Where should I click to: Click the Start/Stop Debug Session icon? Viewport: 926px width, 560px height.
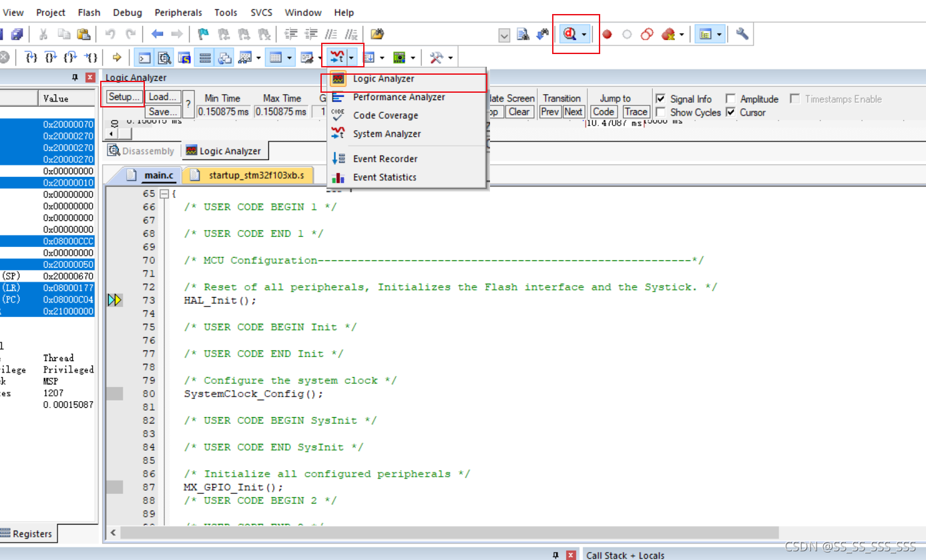pos(569,34)
